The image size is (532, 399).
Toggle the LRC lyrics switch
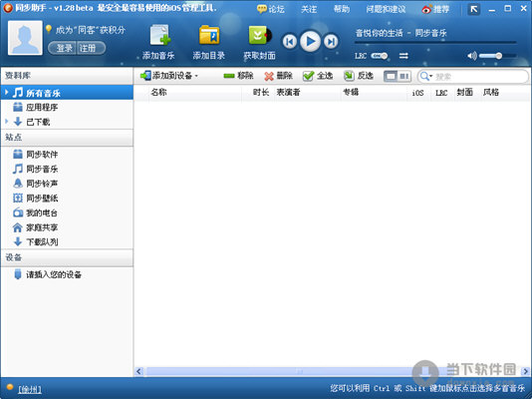click(x=379, y=56)
